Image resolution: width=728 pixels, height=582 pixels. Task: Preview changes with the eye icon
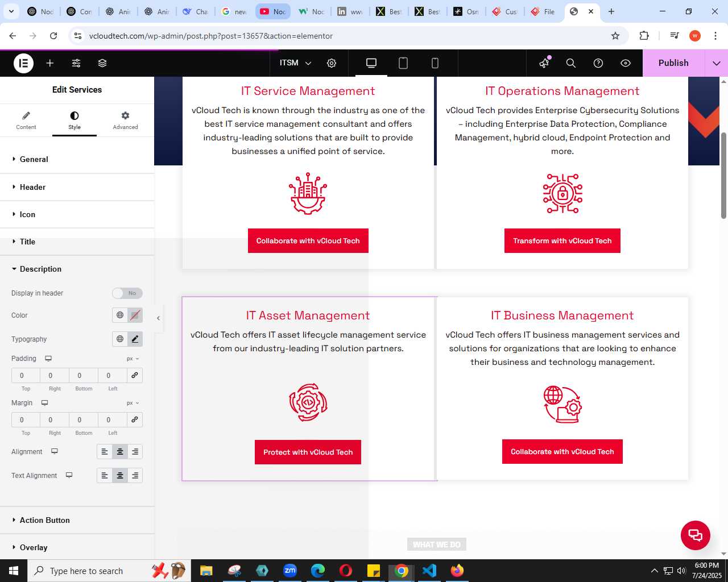(x=626, y=63)
